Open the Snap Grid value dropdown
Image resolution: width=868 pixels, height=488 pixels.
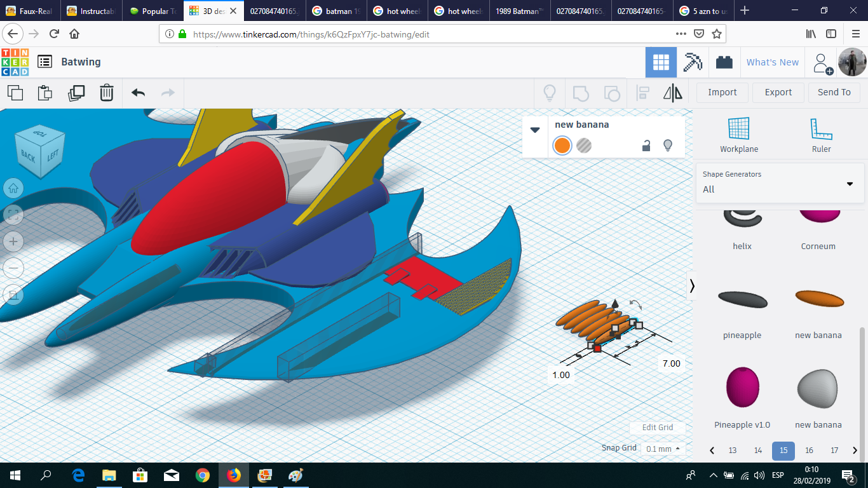[661, 449]
